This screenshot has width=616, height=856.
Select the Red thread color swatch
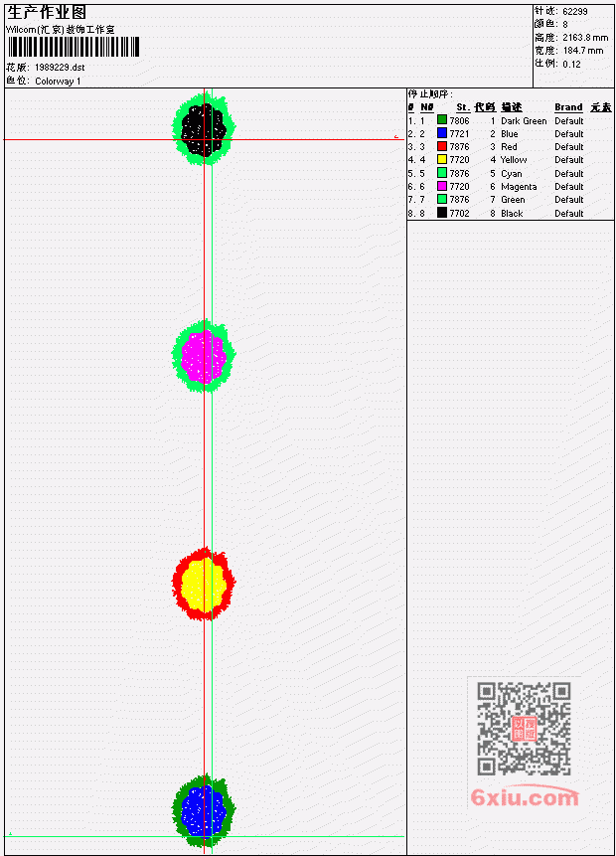(x=442, y=146)
